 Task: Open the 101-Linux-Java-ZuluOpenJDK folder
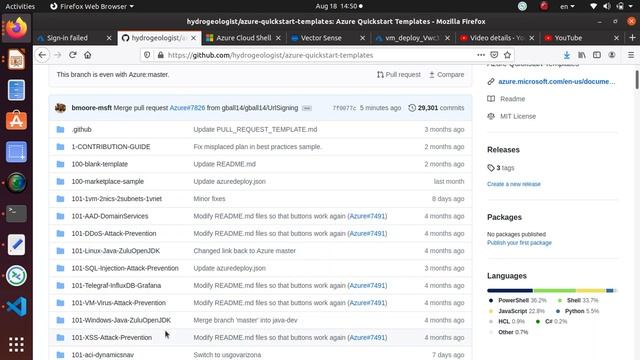pos(116,251)
